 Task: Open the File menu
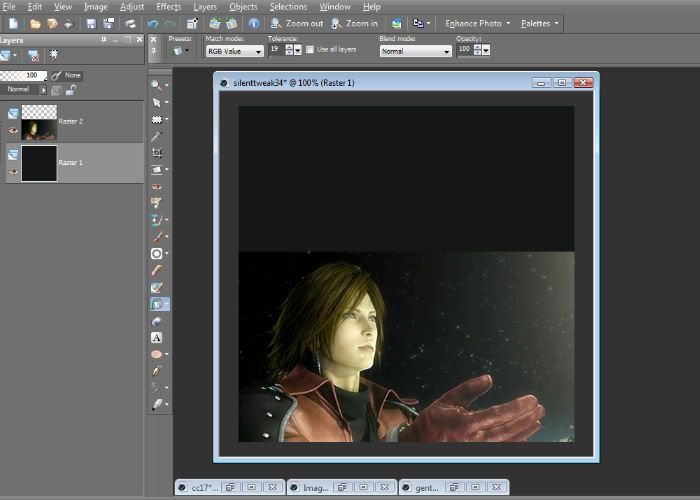8,7
